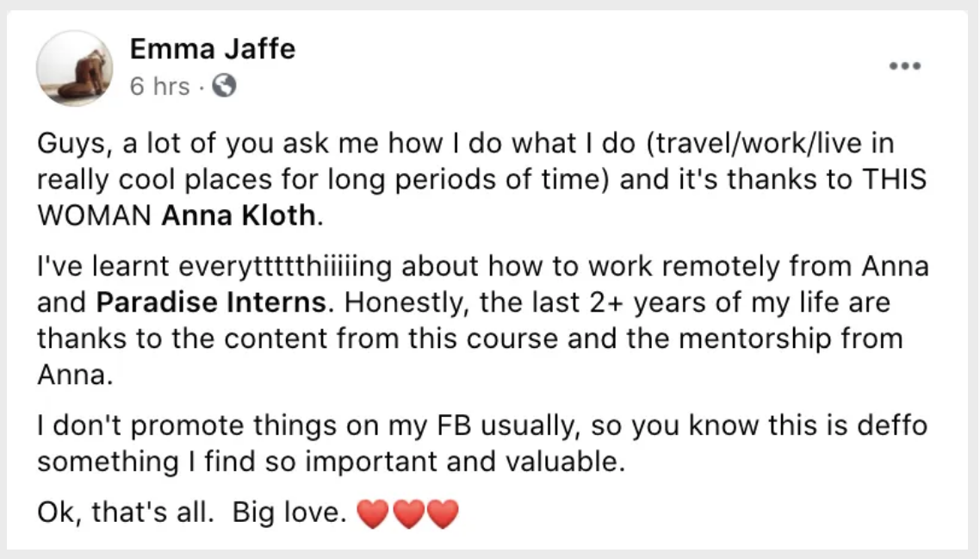Click the first red heart emoji

(x=373, y=514)
